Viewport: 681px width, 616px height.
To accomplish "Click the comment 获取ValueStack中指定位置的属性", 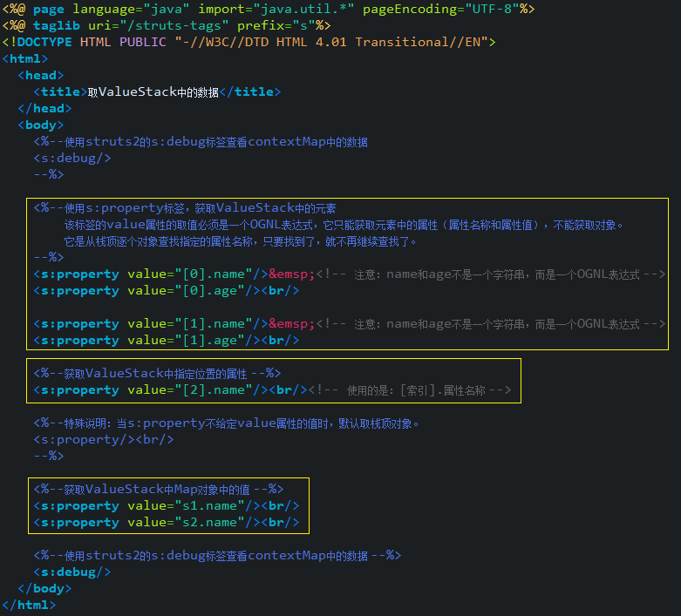I will point(157,373).
